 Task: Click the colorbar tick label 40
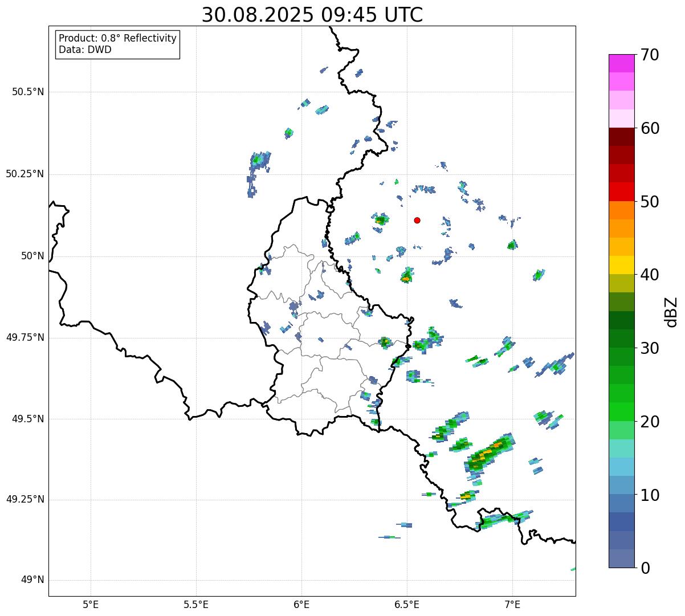tap(650, 275)
